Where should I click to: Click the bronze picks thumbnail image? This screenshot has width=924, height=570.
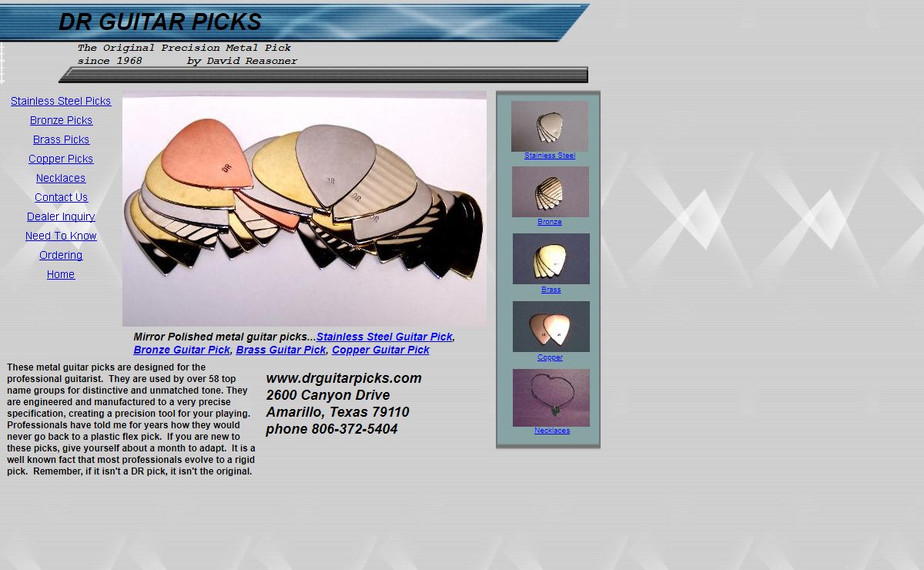tap(551, 192)
